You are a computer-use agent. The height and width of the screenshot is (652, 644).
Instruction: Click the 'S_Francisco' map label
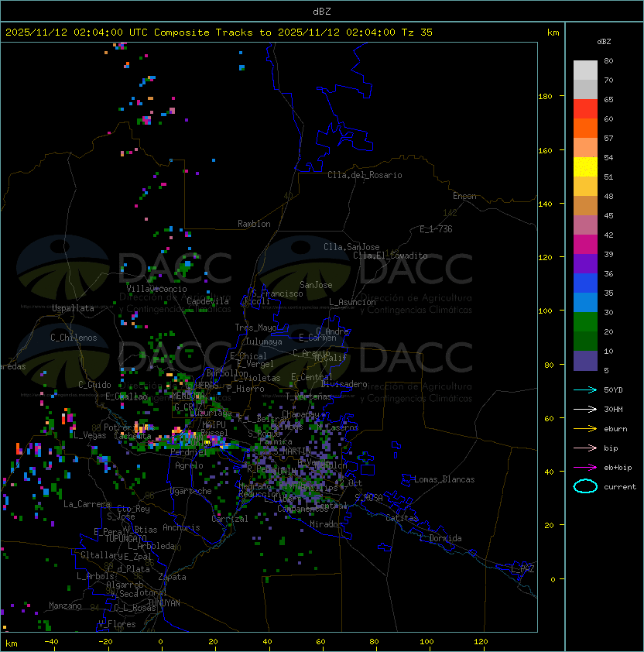pyautogui.click(x=277, y=293)
